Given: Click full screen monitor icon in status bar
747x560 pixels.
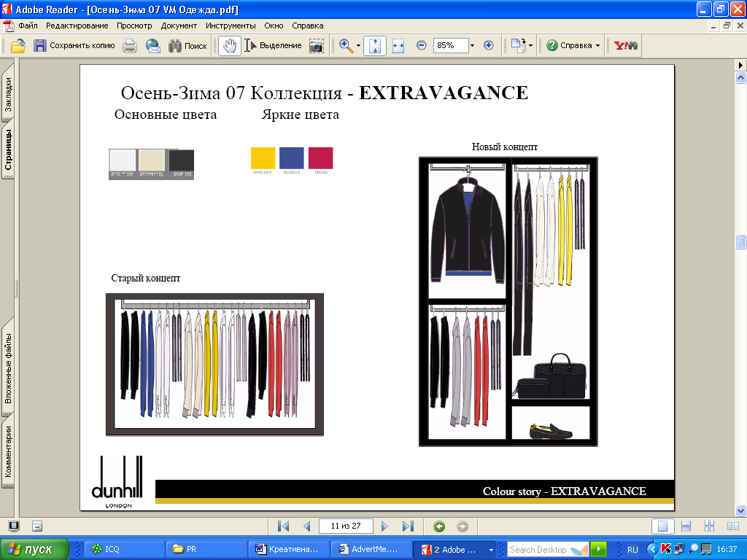Looking at the screenshot, I should pyautogui.click(x=14, y=526).
